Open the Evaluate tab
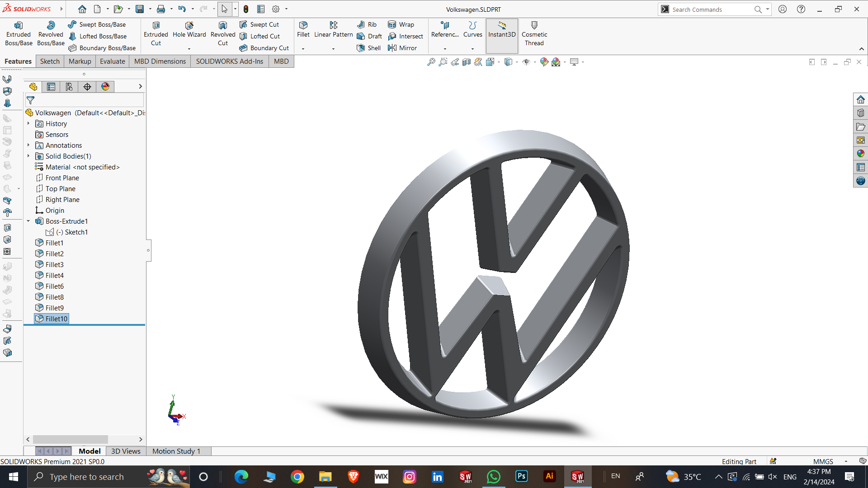Image resolution: width=868 pixels, height=488 pixels. click(112, 61)
